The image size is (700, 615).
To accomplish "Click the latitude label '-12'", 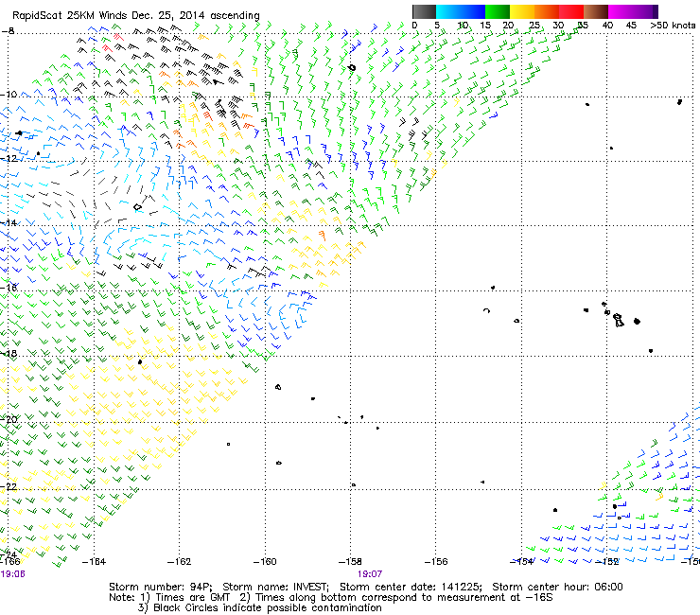I will [x=9, y=159].
